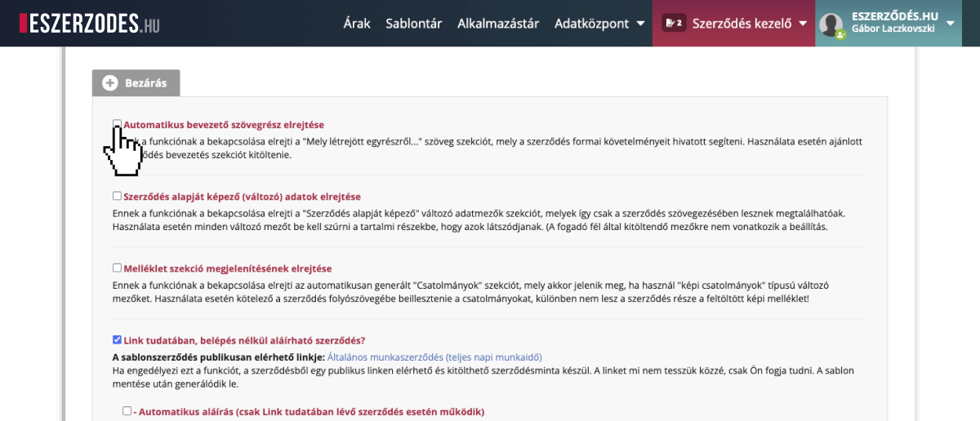The image size is (980, 421).
Task: Go to Sablontár in navigation
Action: coord(413,24)
